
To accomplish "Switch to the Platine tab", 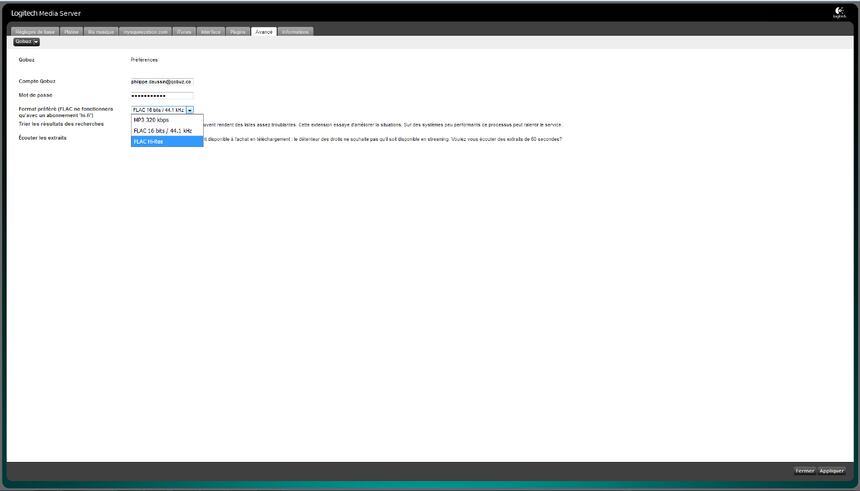I will pos(71,32).
